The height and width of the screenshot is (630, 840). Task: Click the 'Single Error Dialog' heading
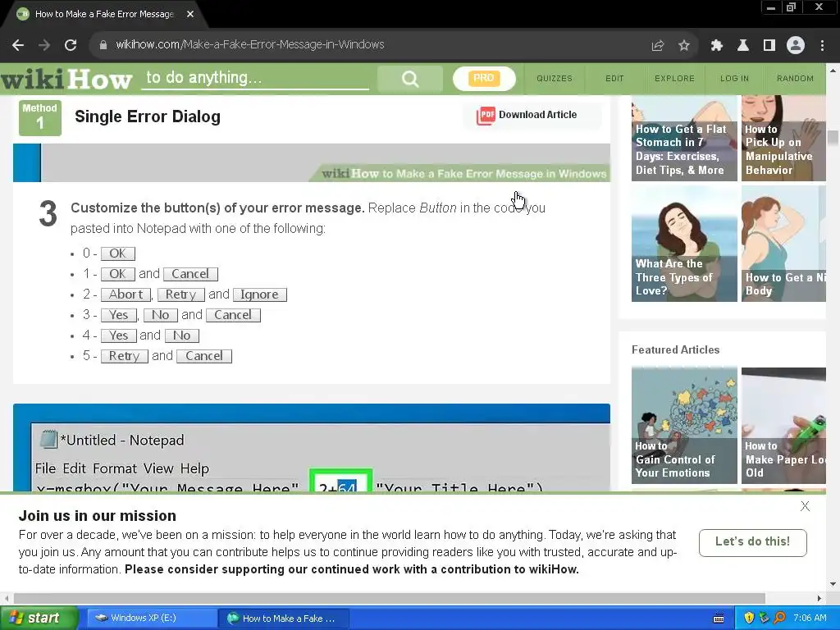[x=148, y=116]
